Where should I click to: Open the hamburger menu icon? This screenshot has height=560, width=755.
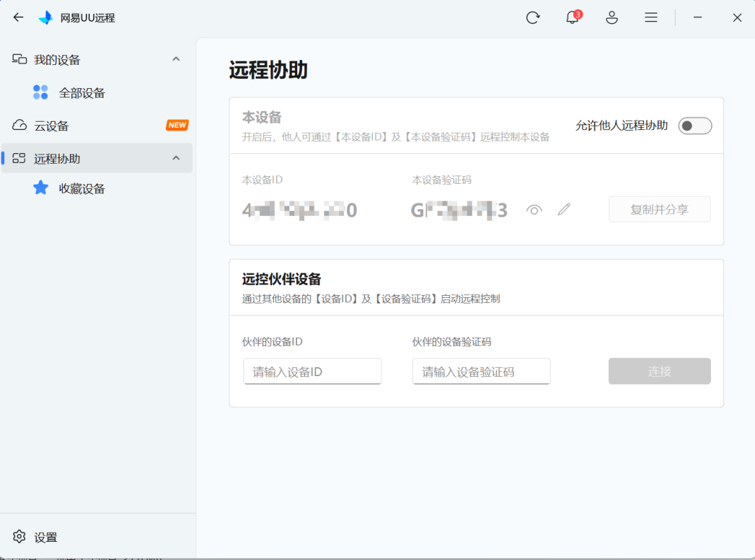click(651, 17)
